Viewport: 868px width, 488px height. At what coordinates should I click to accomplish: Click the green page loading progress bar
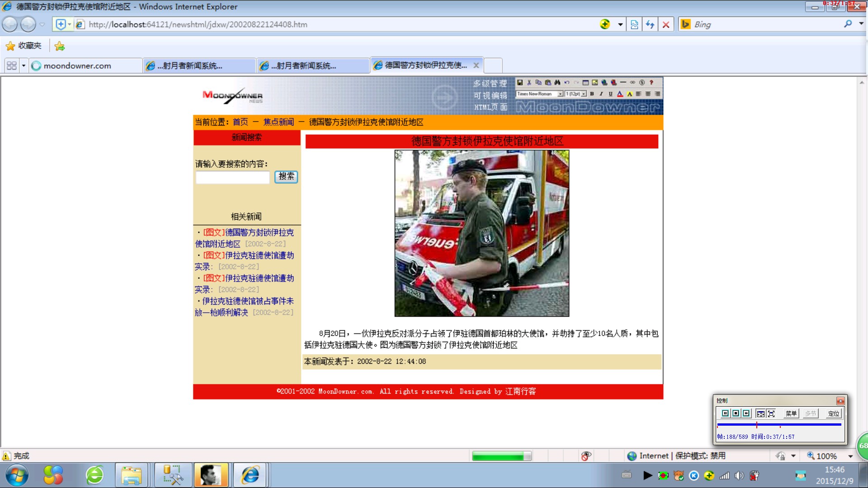[x=501, y=456]
